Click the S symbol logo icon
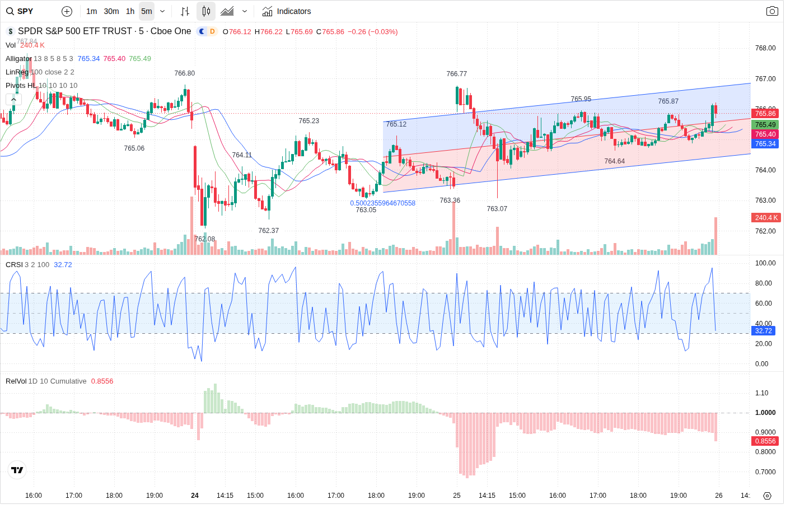 click(10, 31)
